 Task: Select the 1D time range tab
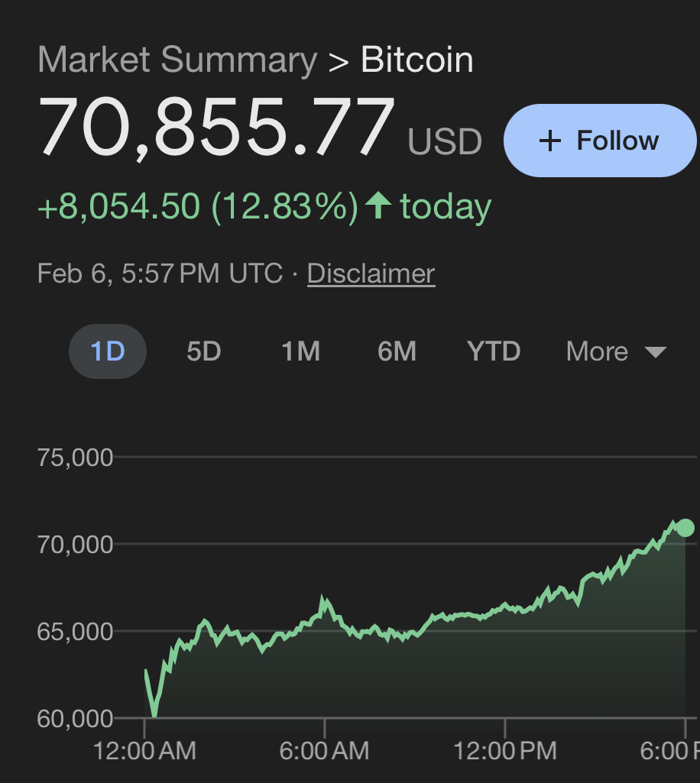[107, 351]
